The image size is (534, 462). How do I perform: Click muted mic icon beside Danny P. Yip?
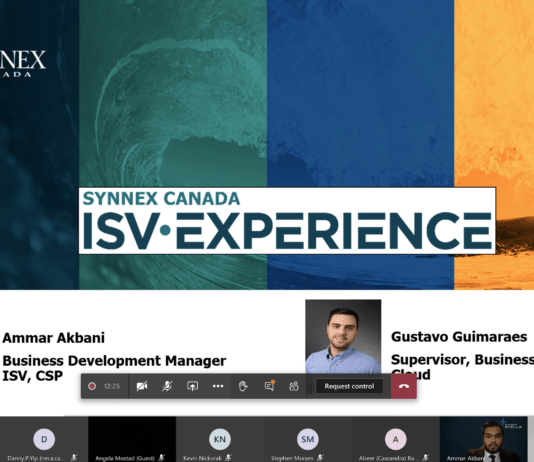pos(74,458)
